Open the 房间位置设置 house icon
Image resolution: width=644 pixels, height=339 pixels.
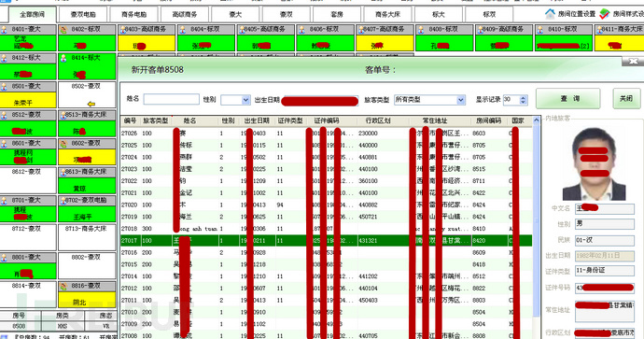[x=550, y=14]
